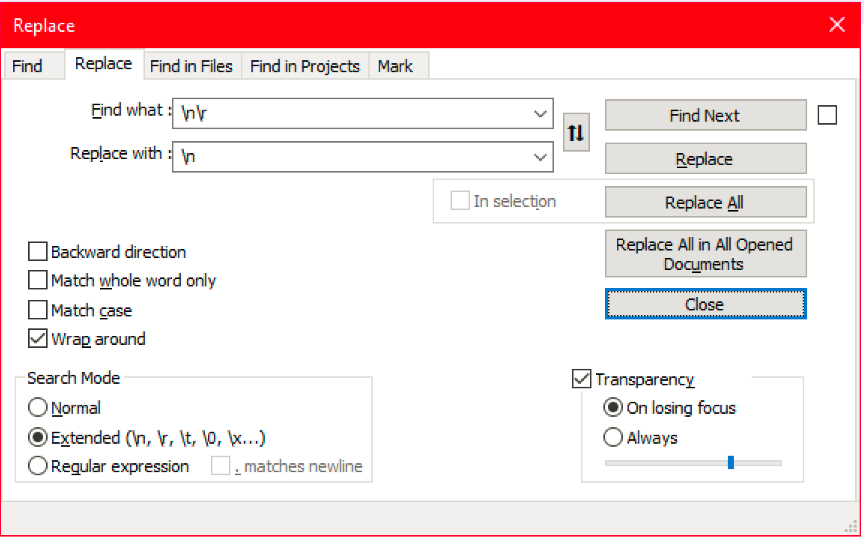Disable the Transparency checkbox
The height and width of the screenshot is (537, 864).
[x=581, y=379]
